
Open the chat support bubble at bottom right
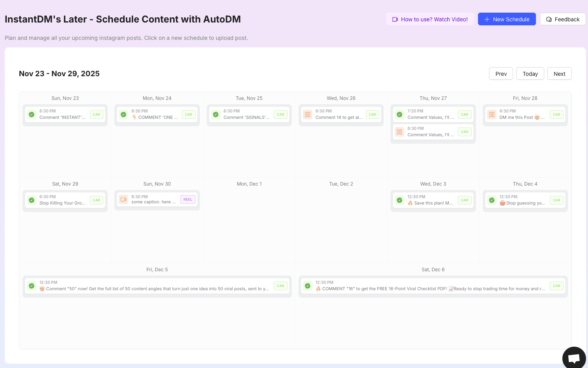(574, 357)
